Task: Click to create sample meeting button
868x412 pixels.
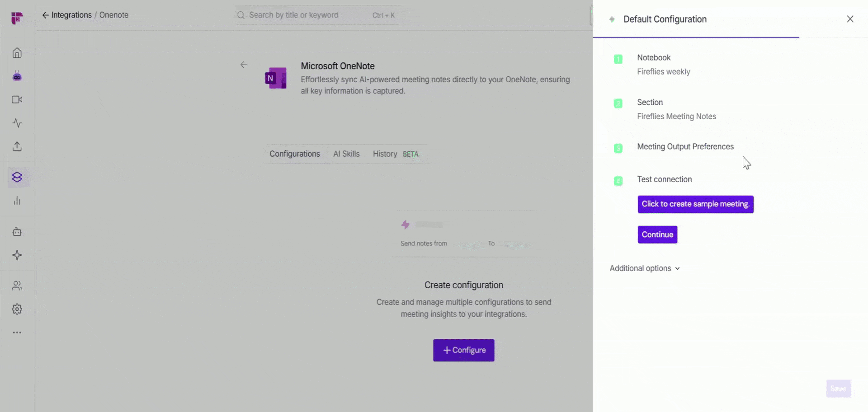Action: (695, 204)
